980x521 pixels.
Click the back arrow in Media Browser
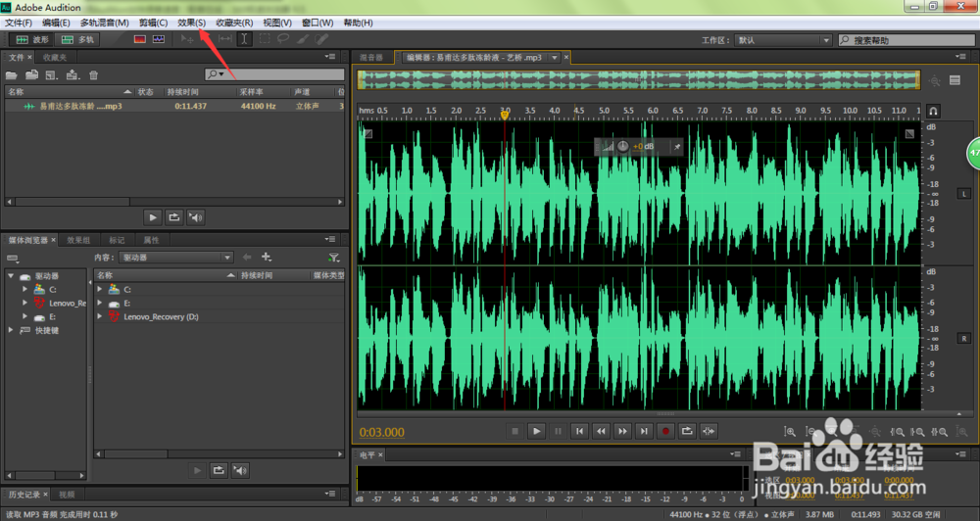(247, 257)
